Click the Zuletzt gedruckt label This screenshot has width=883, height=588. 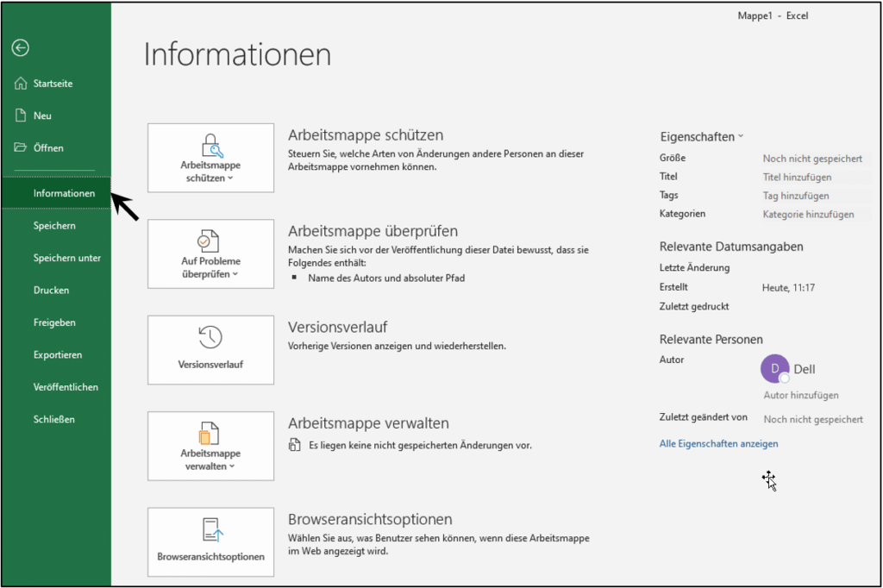point(694,306)
